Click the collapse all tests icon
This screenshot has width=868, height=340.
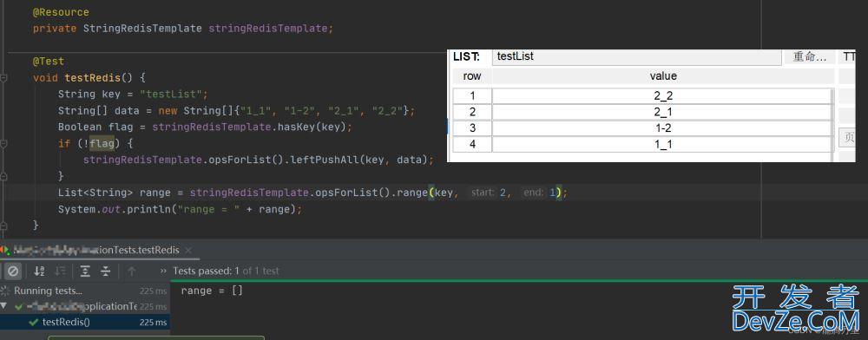(x=106, y=271)
